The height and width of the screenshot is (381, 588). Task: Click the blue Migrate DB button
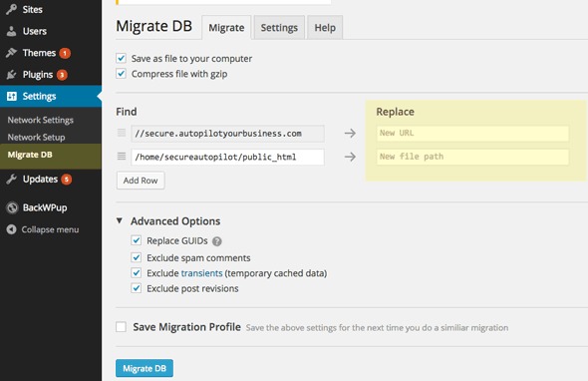145,368
